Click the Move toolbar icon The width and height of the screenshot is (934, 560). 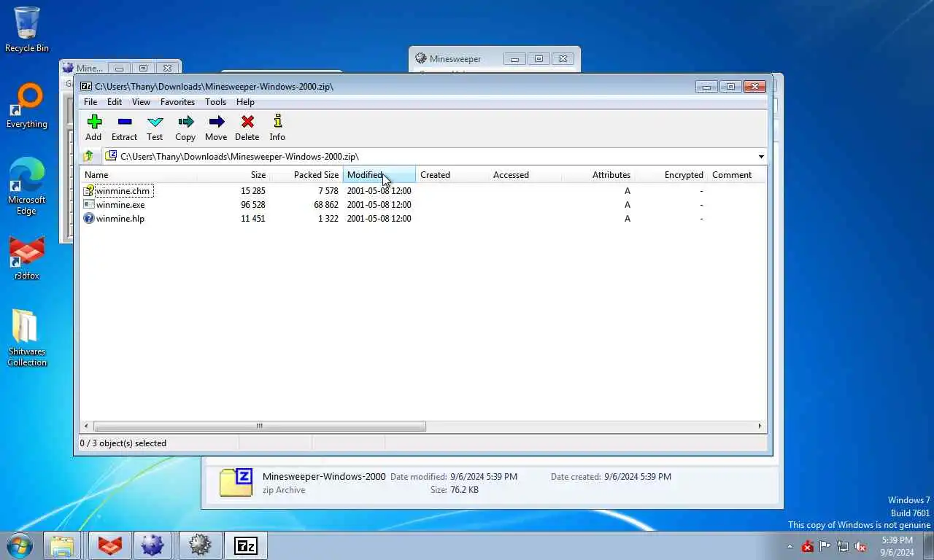(216, 122)
